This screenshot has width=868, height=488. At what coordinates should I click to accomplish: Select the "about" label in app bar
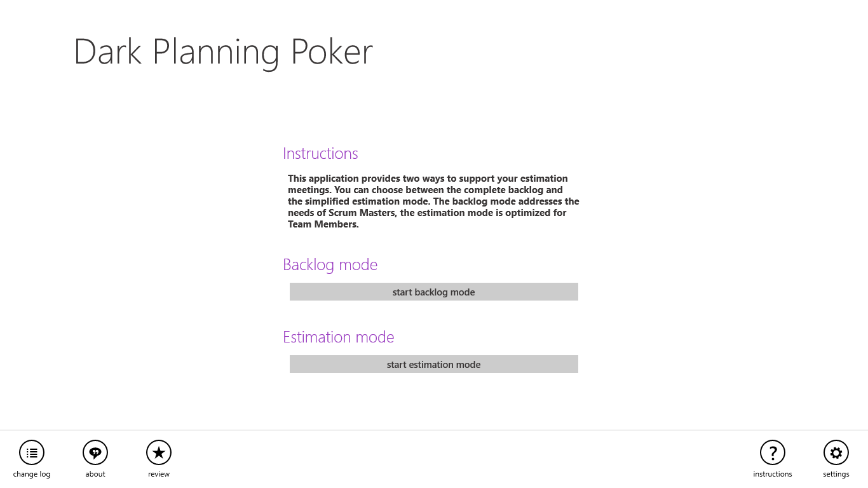point(95,474)
